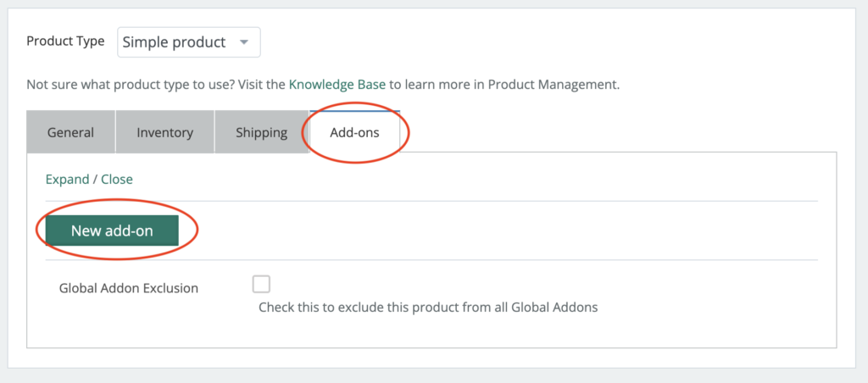Expand all add-ons via Expand link
The image size is (868, 383).
(x=67, y=179)
